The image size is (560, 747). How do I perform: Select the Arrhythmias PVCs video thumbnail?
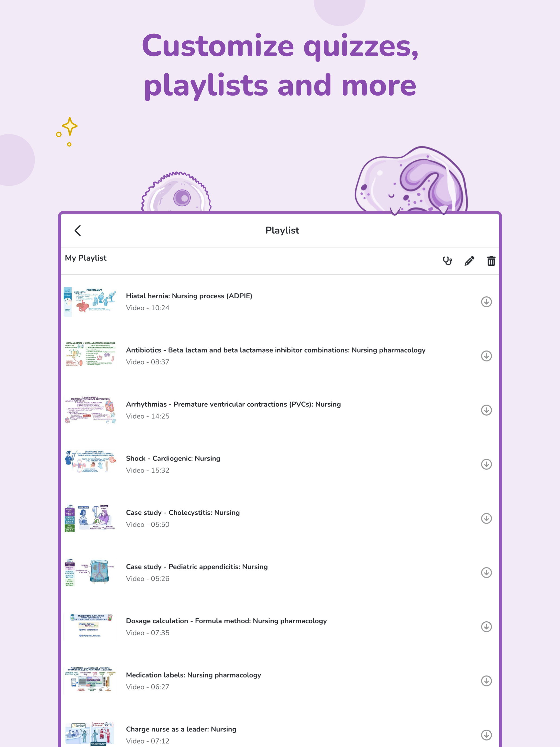[x=90, y=410]
